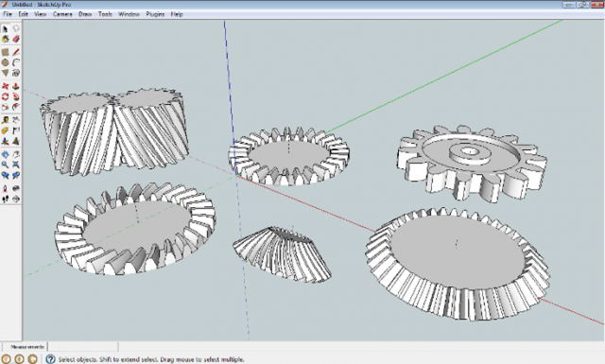
Task: Select the arrow Select tool
Action: pos(5,29)
